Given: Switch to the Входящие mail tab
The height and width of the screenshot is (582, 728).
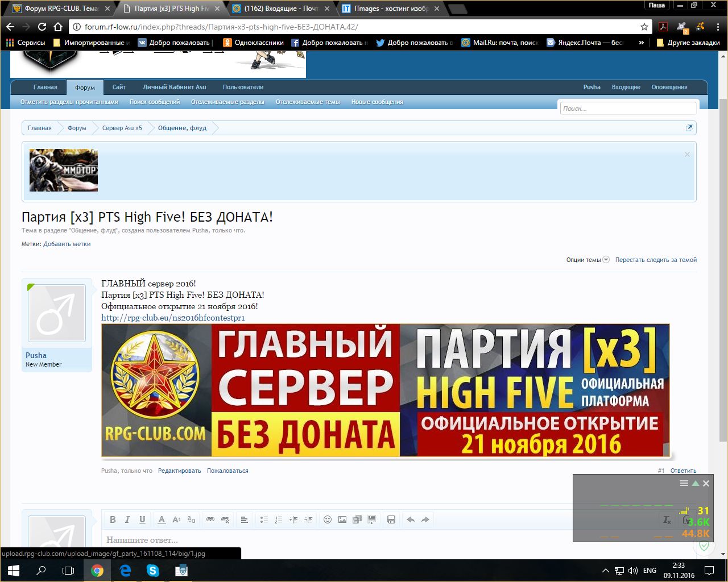Looking at the screenshot, I should point(280,9).
